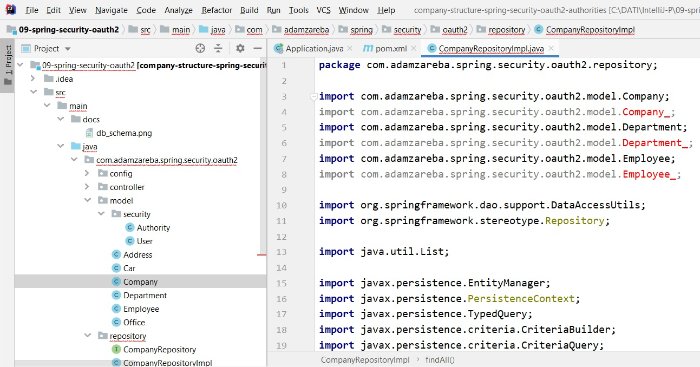Select the Employee class in tree
This screenshot has width=700, height=367.
click(x=141, y=309)
